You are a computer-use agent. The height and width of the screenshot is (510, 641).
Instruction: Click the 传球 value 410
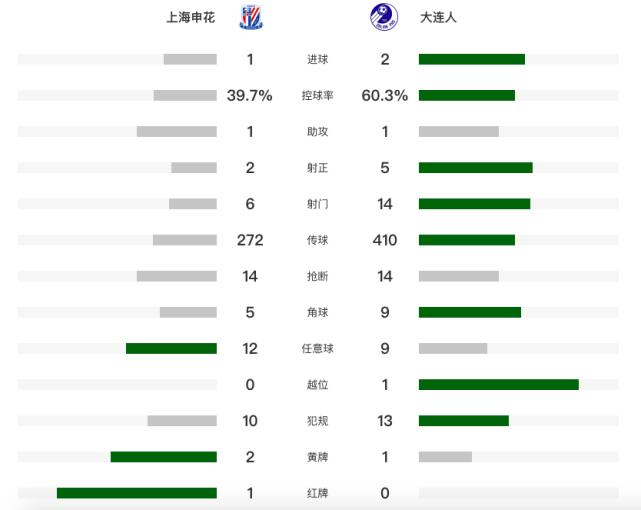click(x=385, y=240)
